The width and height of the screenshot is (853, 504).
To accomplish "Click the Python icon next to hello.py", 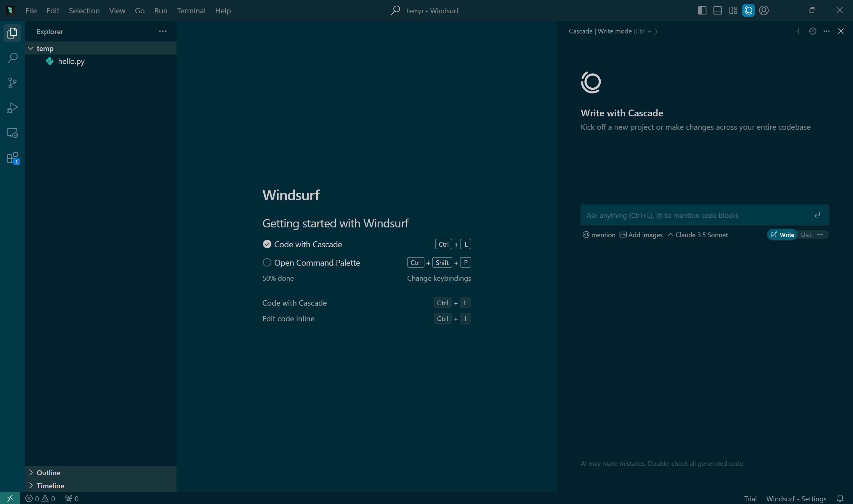I will click(x=50, y=61).
